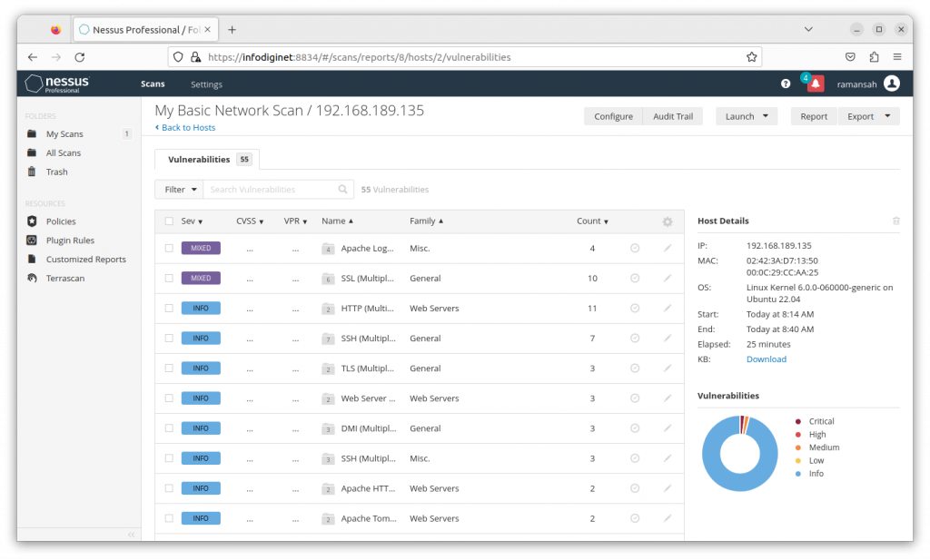Click the circle check icon for TLS row

[x=635, y=368]
